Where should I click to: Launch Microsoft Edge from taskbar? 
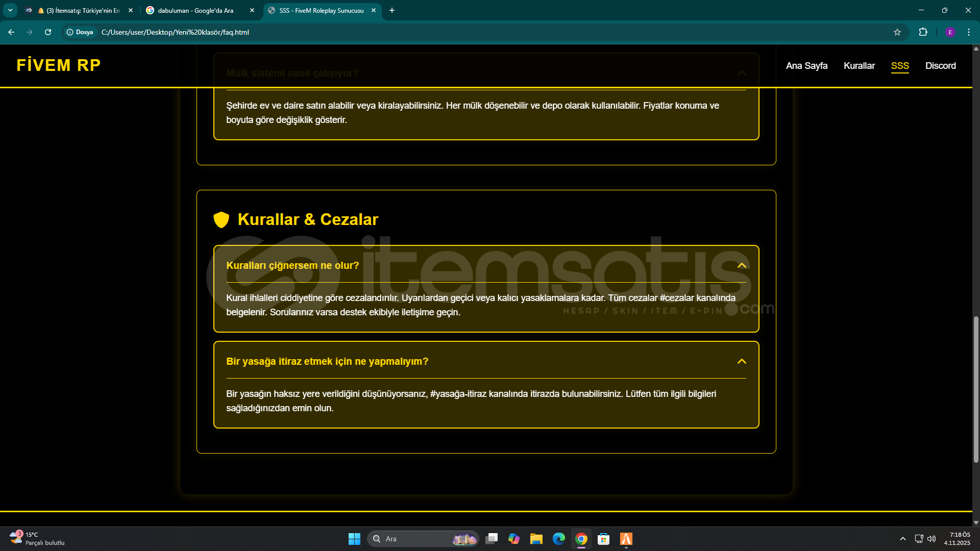pos(558,539)
